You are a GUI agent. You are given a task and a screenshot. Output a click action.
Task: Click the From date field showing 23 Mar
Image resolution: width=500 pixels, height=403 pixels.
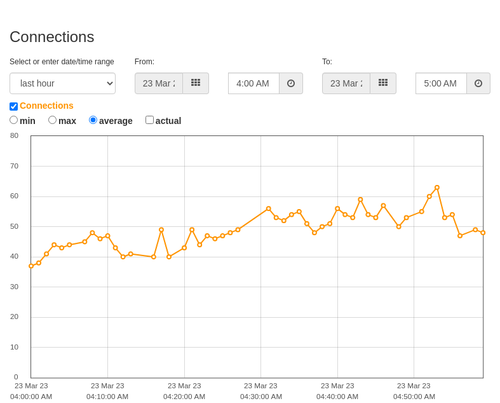click(x=159, y=83)
